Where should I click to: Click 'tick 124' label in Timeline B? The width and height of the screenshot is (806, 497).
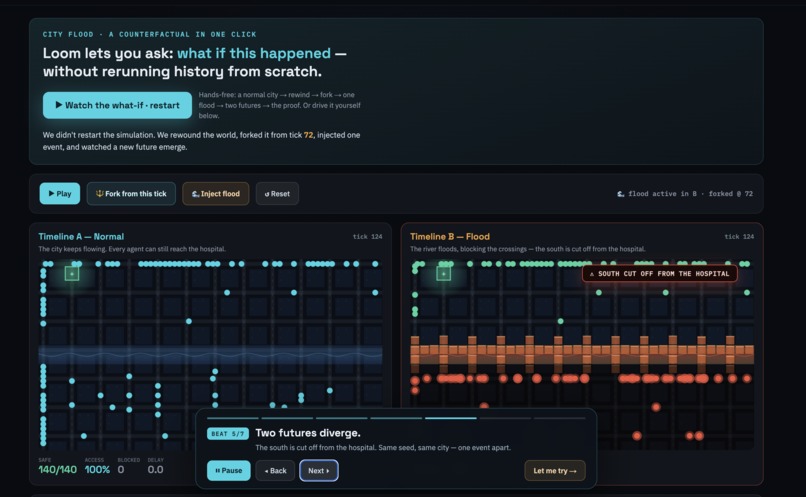739,236
